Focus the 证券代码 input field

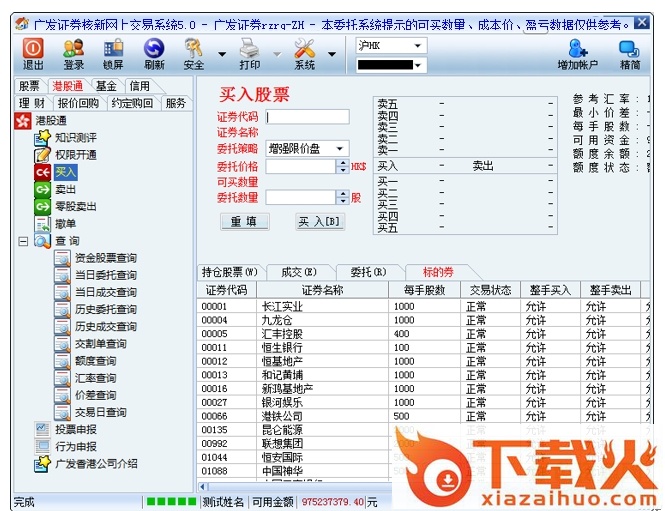(307, 116)
